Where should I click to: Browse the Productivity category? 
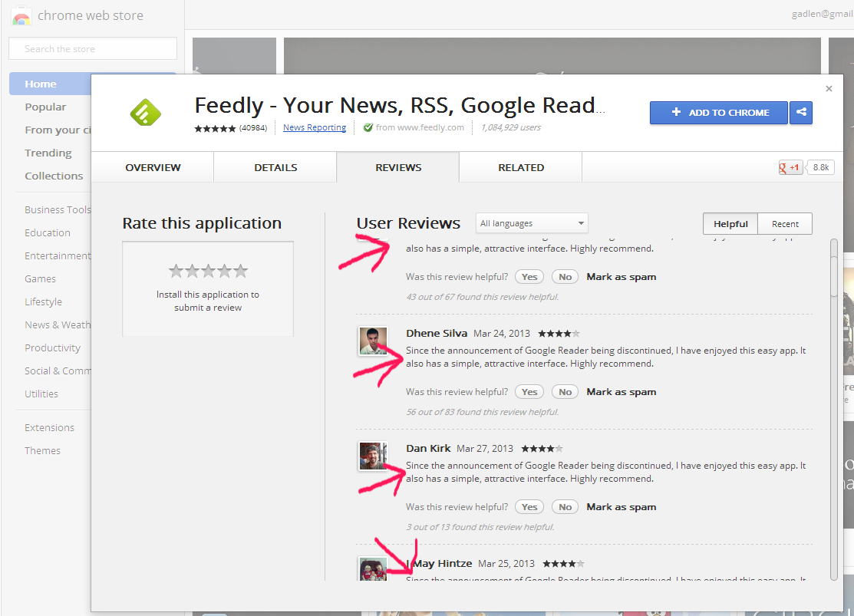pyautogui.click(x=52, y=348)
